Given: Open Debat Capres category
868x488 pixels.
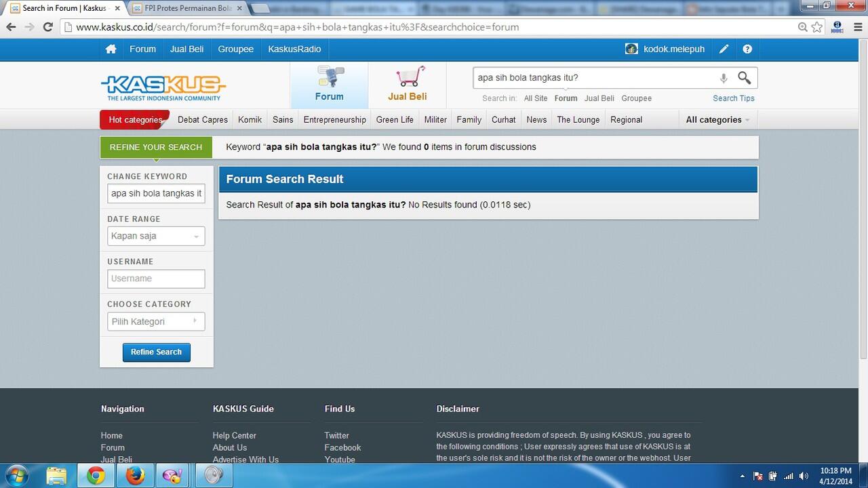Looking at the screenshot, I should [x=203, y=119].
